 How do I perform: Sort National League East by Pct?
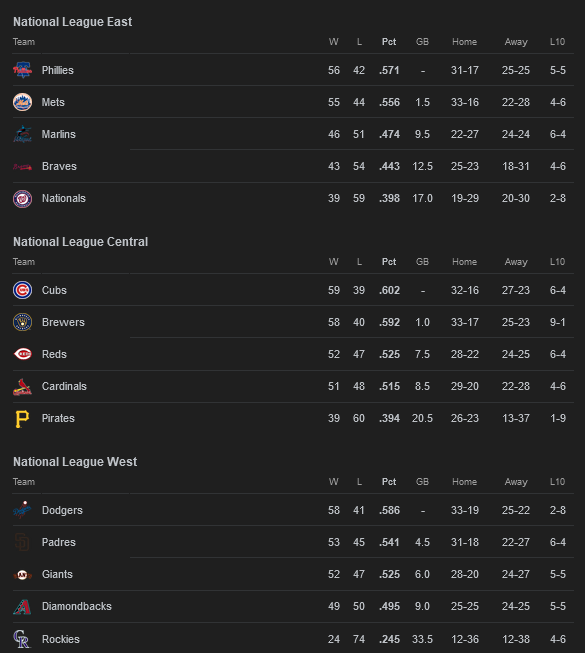[x=389, y=42]
